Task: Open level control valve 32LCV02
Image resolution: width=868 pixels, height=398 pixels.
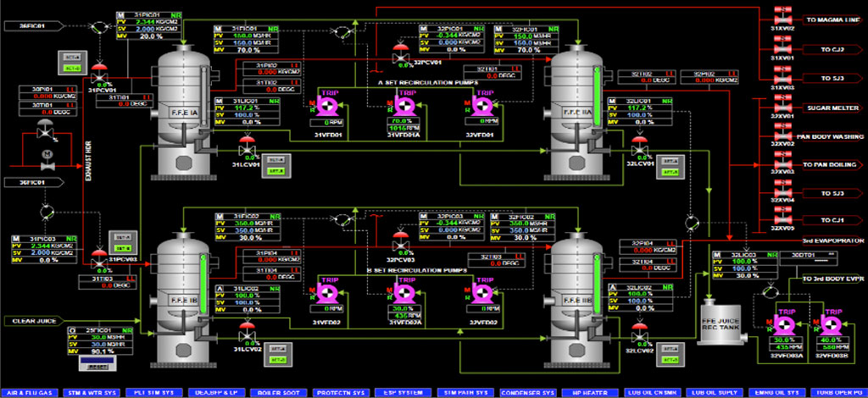Action: pos(641,334)
